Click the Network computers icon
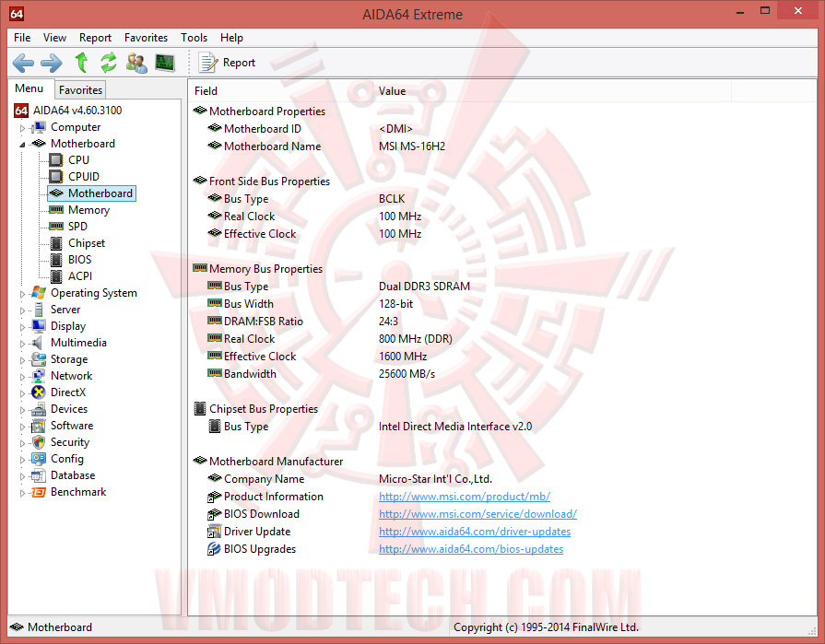 [38, 376]
